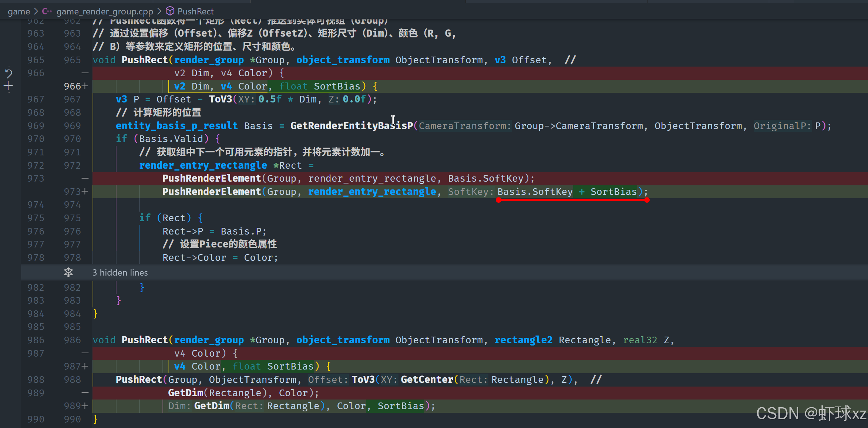Click the minus marker on deleted line 973
Screen dimensions: 868x428
(85, 178)
